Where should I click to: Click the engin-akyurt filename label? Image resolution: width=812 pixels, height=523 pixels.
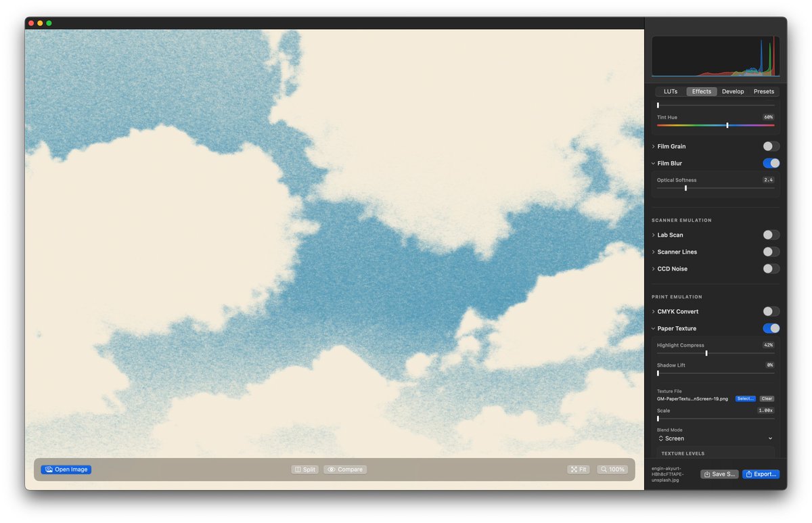click(x=668, y=474)
